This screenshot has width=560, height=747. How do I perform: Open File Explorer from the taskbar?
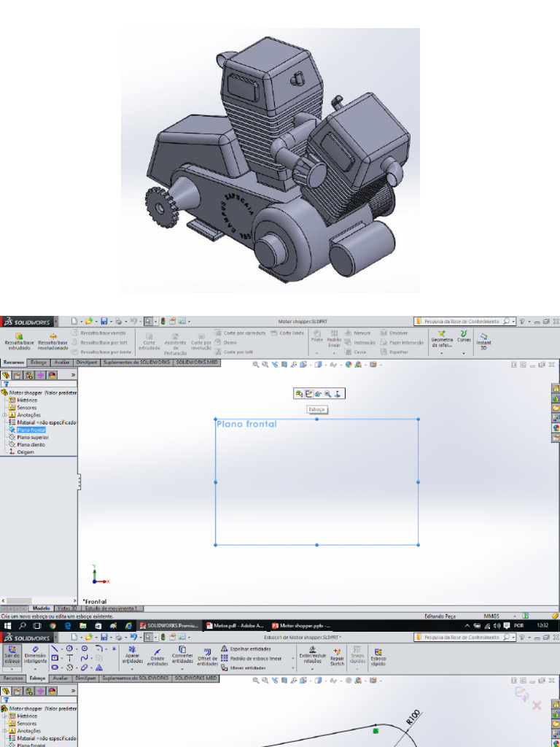(82, 625)
